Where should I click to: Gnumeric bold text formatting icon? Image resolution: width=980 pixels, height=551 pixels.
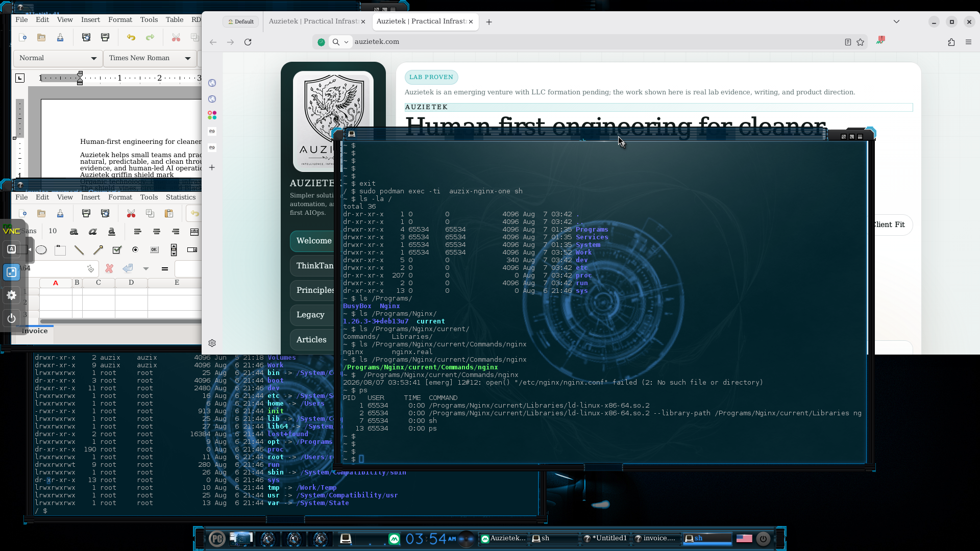coord(74,232)
